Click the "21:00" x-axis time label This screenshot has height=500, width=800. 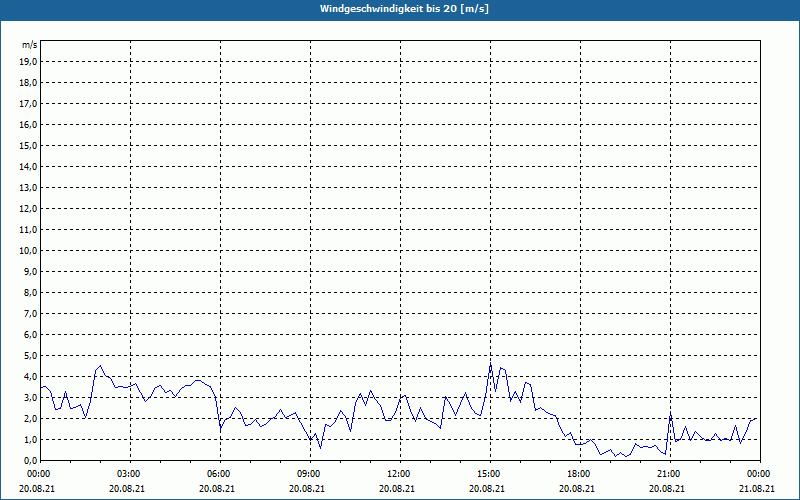(668, 474)
